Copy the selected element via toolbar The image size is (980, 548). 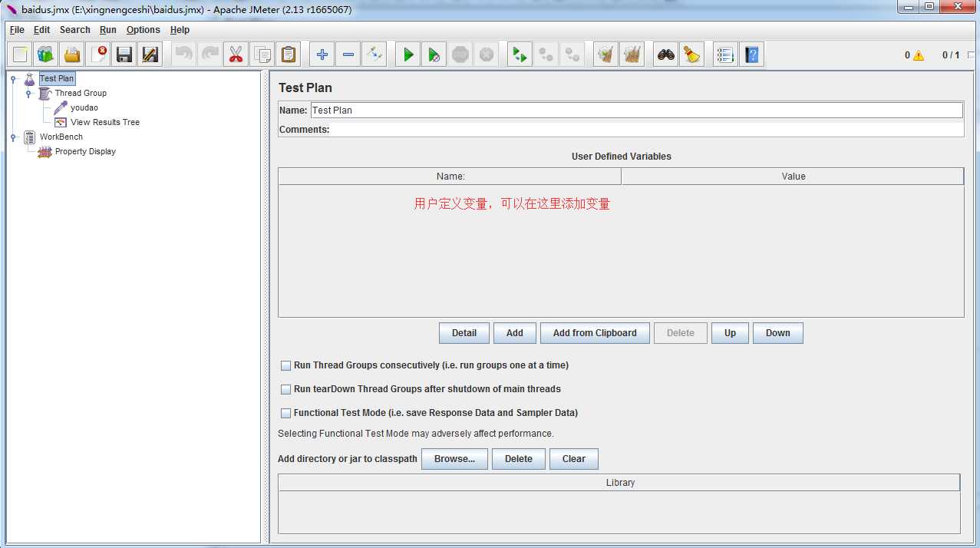(262, 54)
